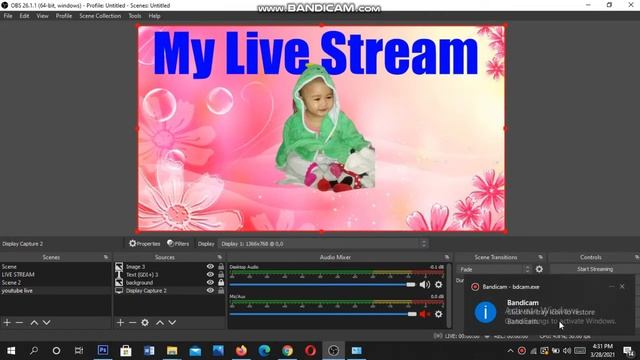640x360 pixels.
Task: Open Opera browser from the taskbar
Action: pos(310,350)
